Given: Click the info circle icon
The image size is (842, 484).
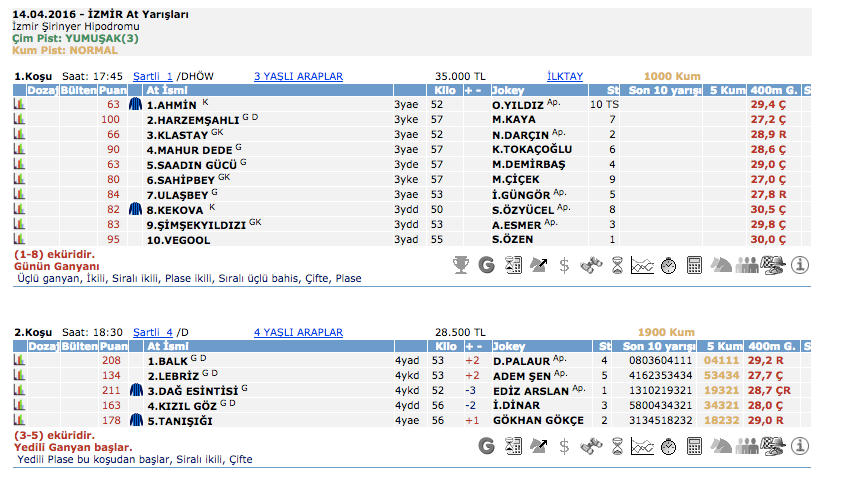Looking at the screenshot, I should pyautogui.click(x=800, y=265).
